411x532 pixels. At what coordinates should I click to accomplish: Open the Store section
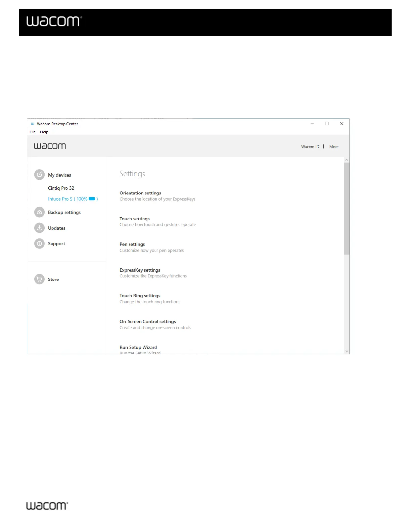pyautogui.click(x=53, y=279)
